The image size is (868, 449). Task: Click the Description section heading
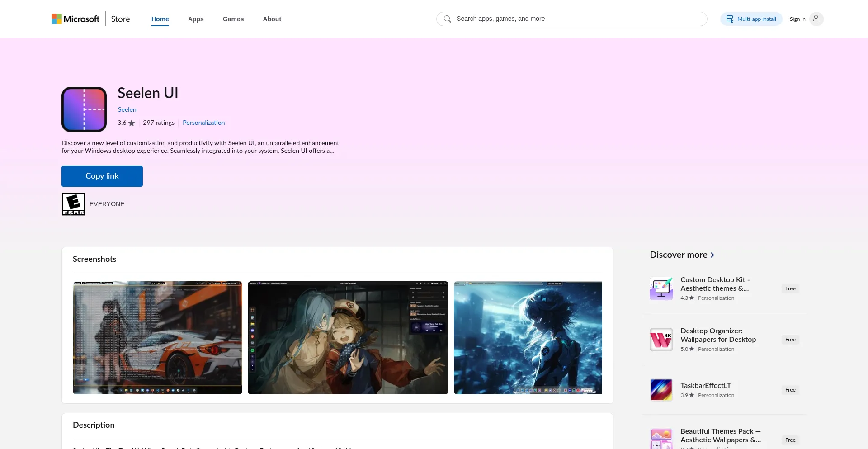94,425
